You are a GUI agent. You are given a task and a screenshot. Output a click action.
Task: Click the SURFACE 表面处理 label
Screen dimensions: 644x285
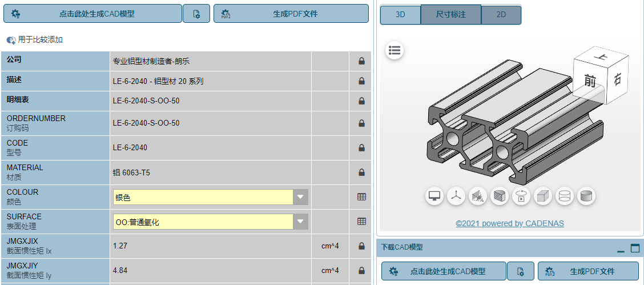(x=24, y=222)
